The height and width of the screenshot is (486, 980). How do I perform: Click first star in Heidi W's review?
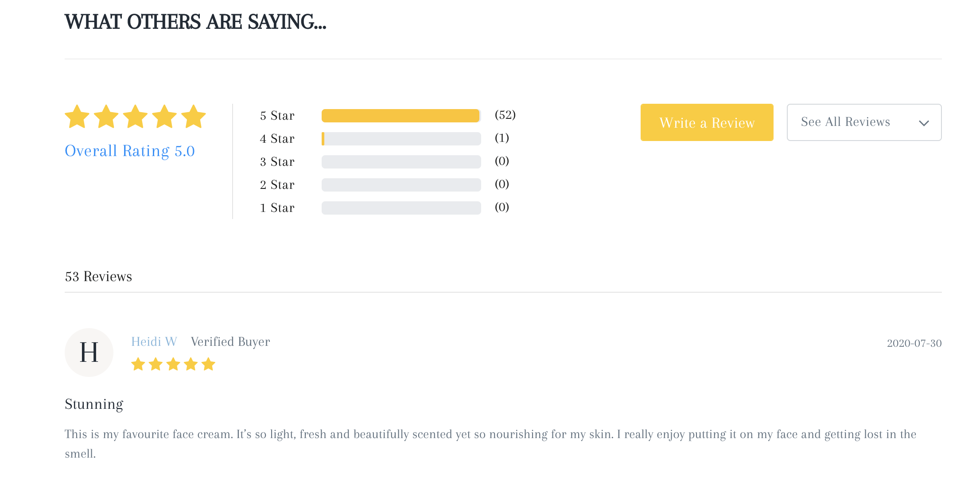click(x=138, y=364)
